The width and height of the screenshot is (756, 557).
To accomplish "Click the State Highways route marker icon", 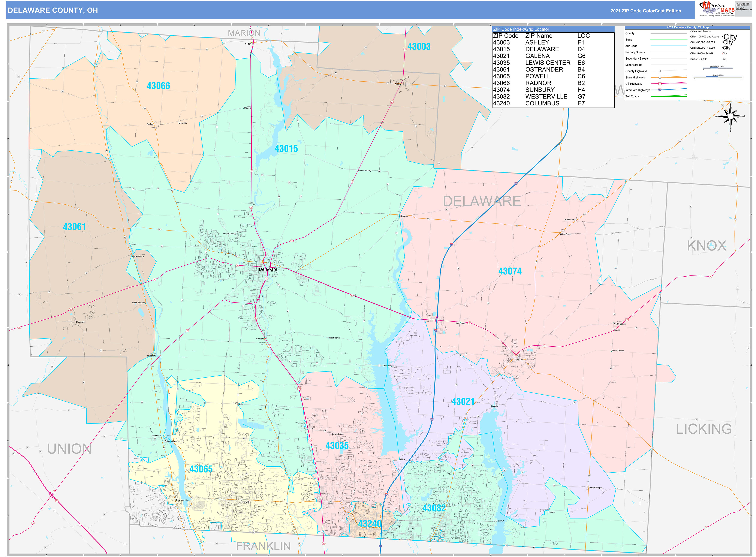I will pyautogui.click(x=660, y=78).
